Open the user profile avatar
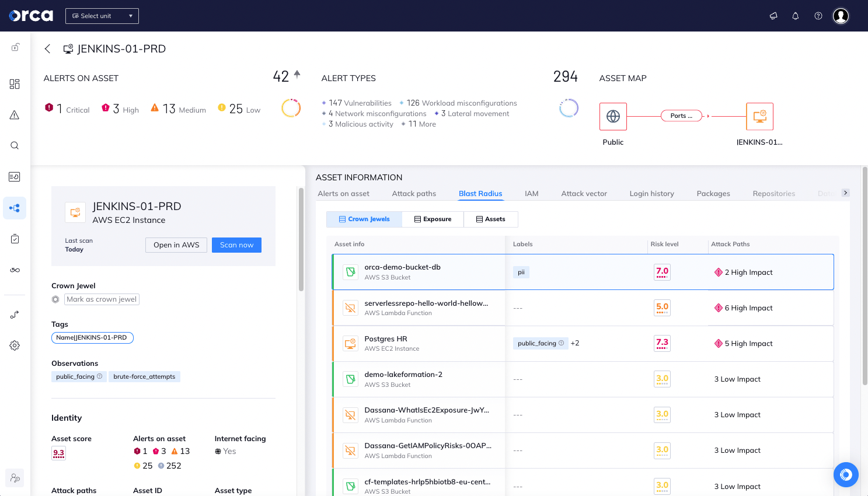Image resolution: width=868 pixels, height=496 pixels. coord(841,16)
